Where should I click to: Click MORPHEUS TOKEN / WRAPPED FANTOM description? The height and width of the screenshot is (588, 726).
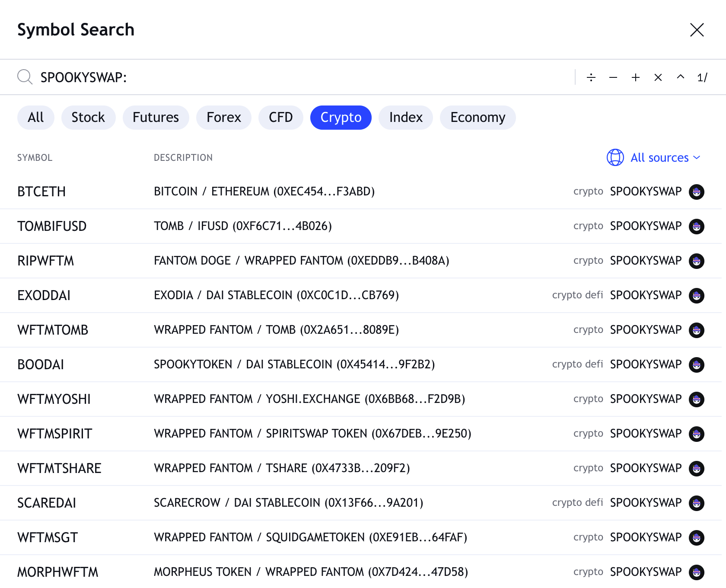pos(311,572)
